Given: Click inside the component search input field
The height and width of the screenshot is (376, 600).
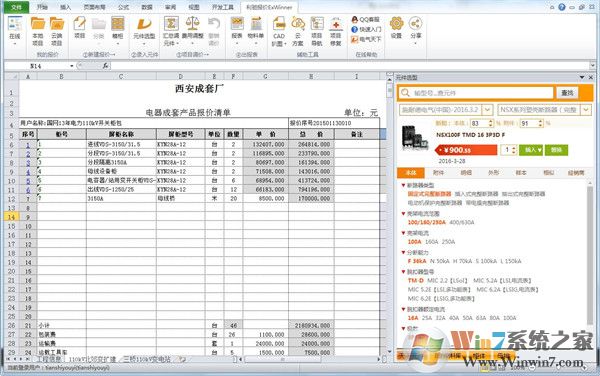Looking at the screenshot, I should tap(476, 93).
